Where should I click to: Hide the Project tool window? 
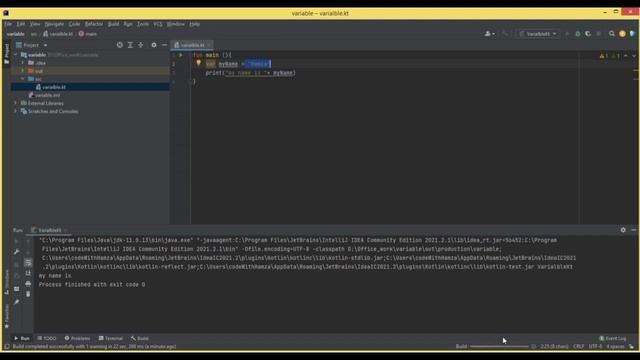(x=164, y=45)
